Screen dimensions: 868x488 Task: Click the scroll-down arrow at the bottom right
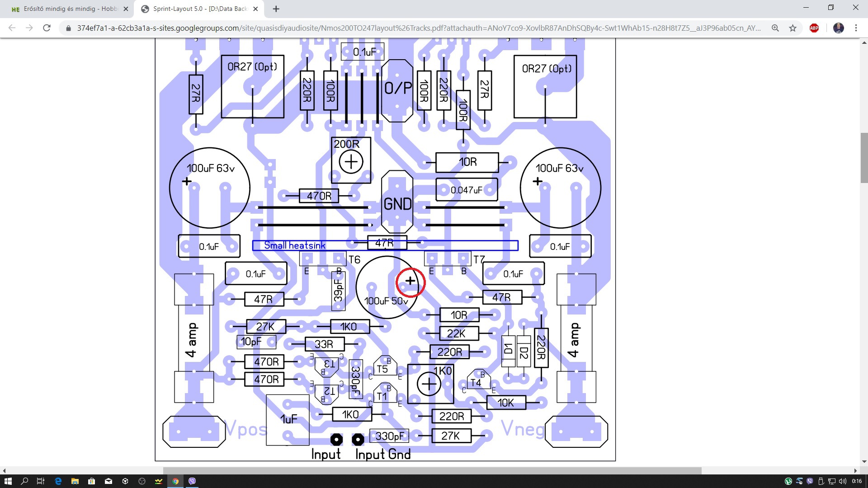[x=864, y=462]
